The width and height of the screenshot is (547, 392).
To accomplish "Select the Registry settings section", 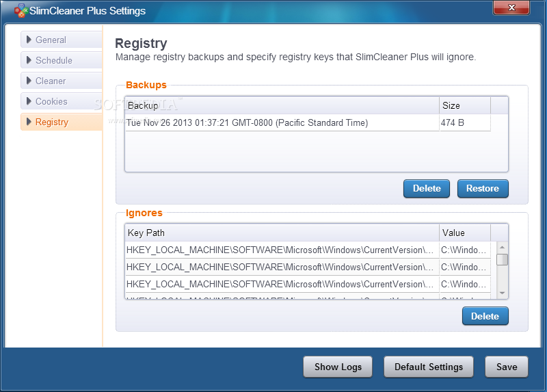I will click(62, 122).
